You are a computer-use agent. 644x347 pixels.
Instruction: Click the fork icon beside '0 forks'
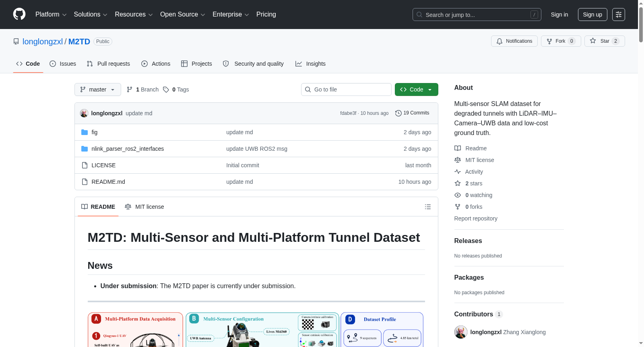458,207
